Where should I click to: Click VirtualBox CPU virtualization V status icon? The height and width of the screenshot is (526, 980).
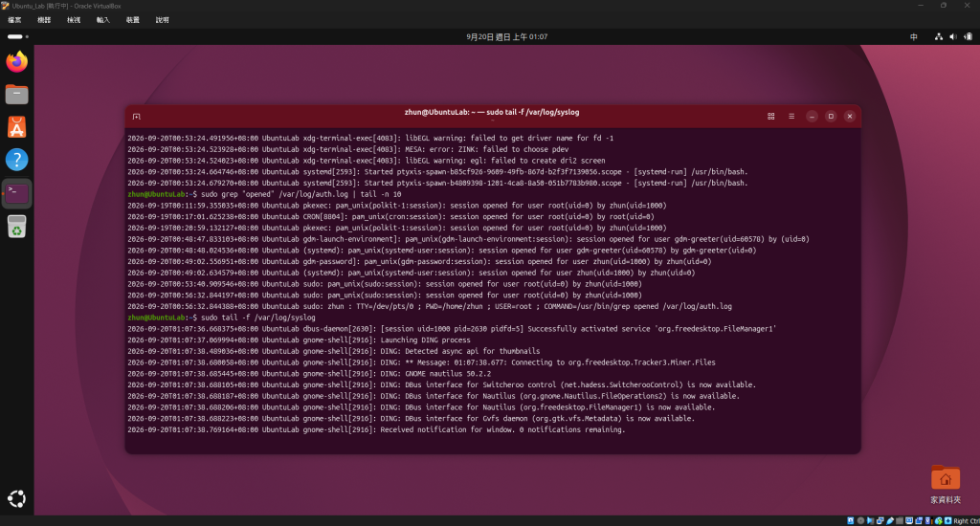click(928, 520)
